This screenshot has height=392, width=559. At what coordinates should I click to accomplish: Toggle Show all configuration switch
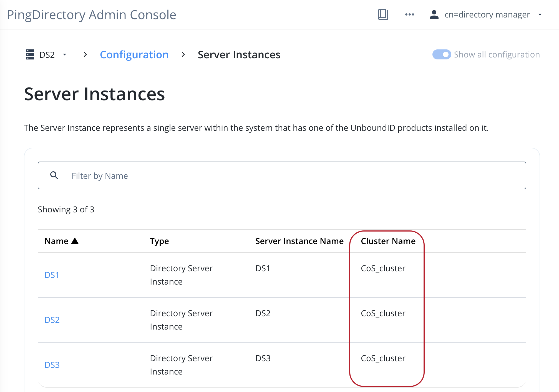coord(442,54)
